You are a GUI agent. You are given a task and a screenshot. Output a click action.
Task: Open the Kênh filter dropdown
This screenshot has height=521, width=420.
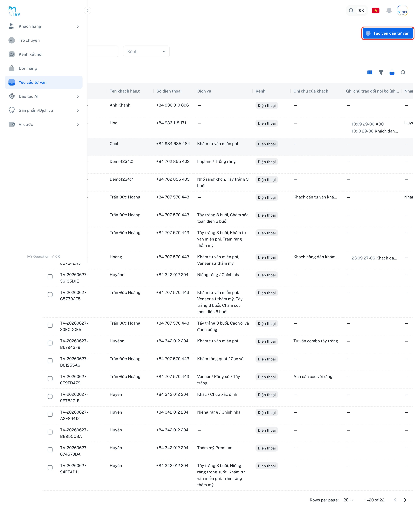click(146, 51)
